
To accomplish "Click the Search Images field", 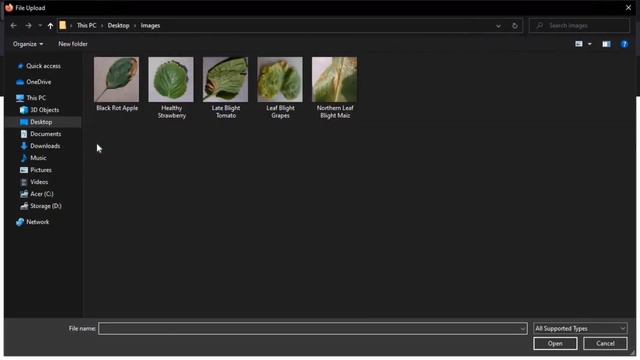I will 579,25.
